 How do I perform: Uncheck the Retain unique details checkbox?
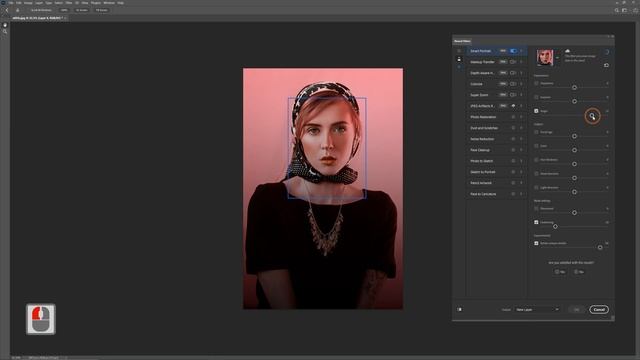tap(536, 243)
